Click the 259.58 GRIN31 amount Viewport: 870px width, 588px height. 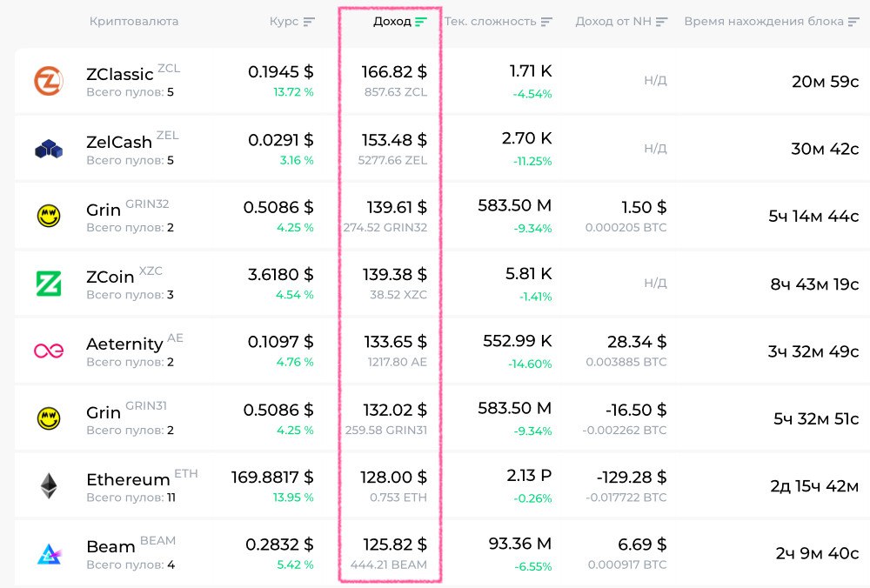[x=386, y=430]
